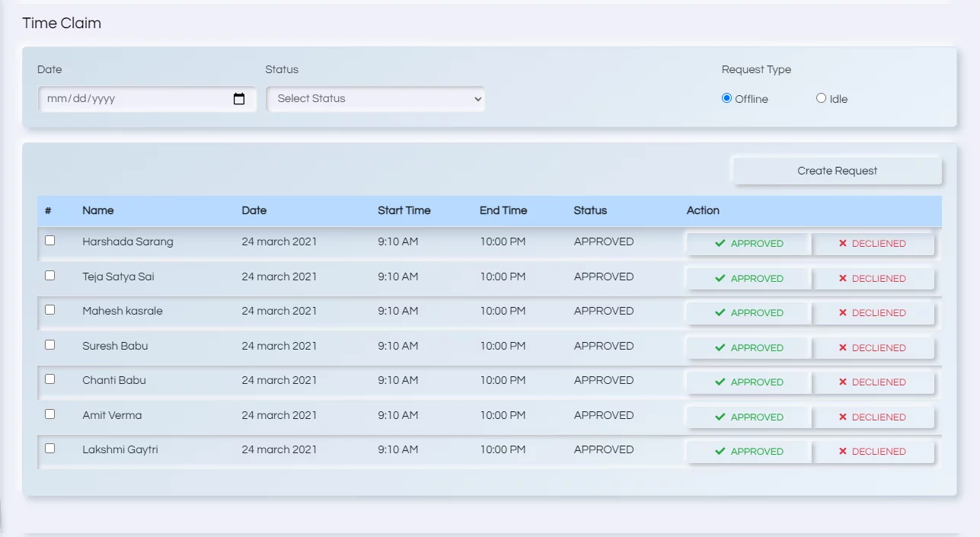Click the 9:10 AM start time for Suresh Babu
980x537 pixels.
[x=398, y=346]
